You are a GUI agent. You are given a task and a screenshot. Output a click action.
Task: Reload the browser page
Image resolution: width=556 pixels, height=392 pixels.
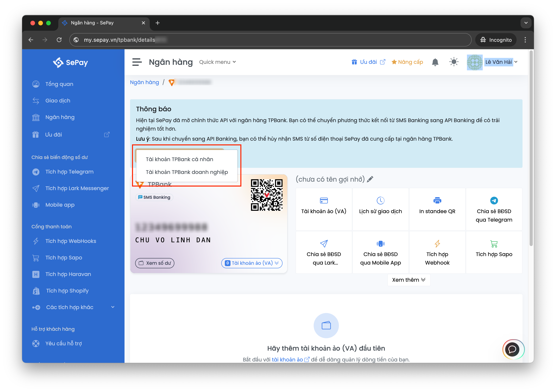tap(59, 40)
